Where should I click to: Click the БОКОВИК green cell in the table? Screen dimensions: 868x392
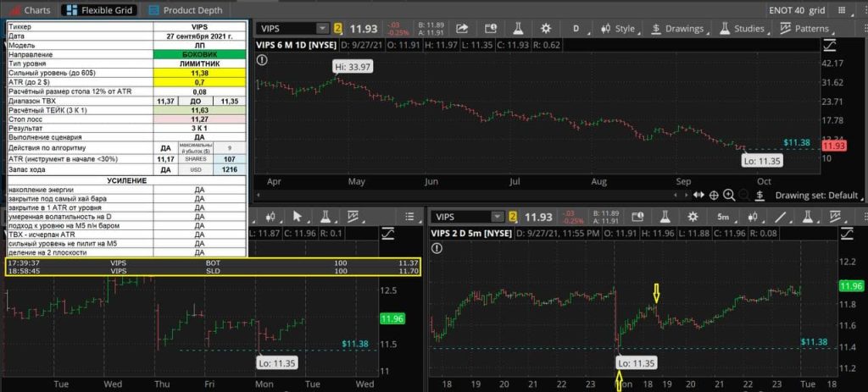pyautogui.click(x=200, y=55)
